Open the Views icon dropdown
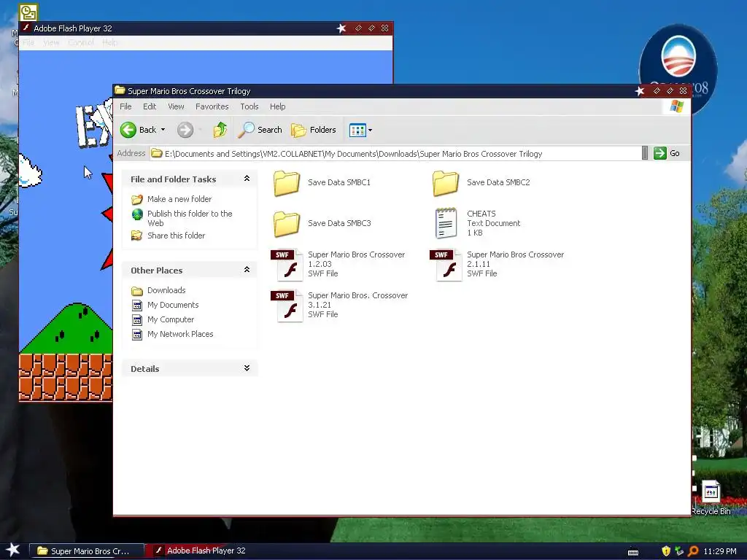The height and width of the screenshot is (560, 747). click(360, 130)
